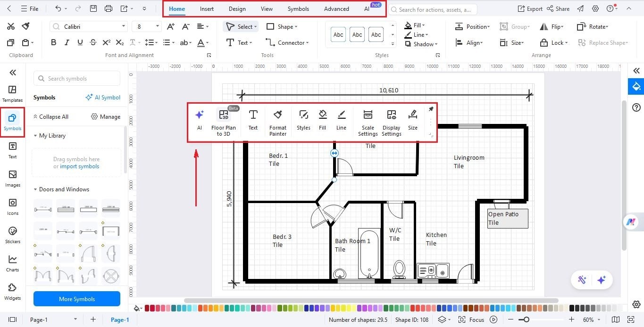
Task: Select the Floor Plan to 3D tool
Action: click(224, 122)
